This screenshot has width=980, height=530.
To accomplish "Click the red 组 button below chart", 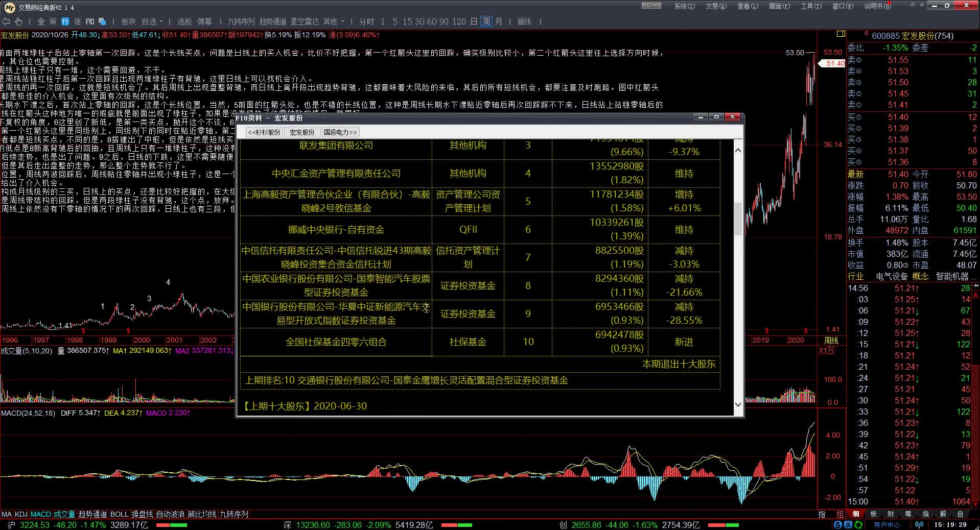I will (x=839, y=514).
